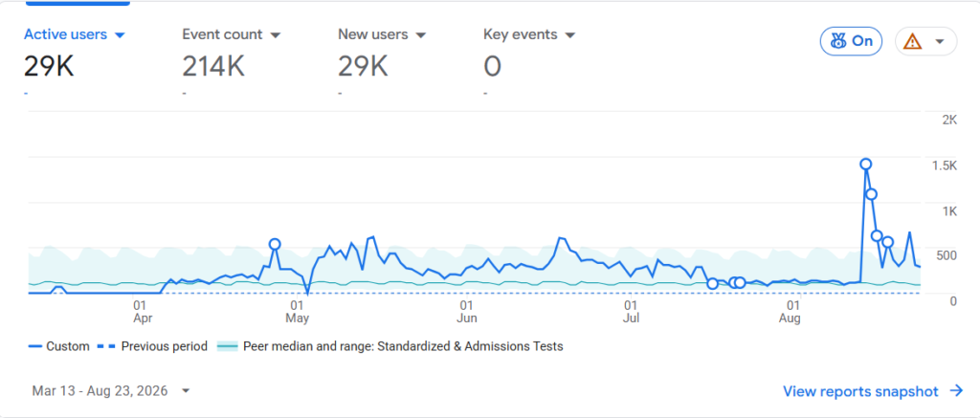Screen dimensions: 980x418
Task: Click the Custom legend entry
Action: tap(58, 346)
